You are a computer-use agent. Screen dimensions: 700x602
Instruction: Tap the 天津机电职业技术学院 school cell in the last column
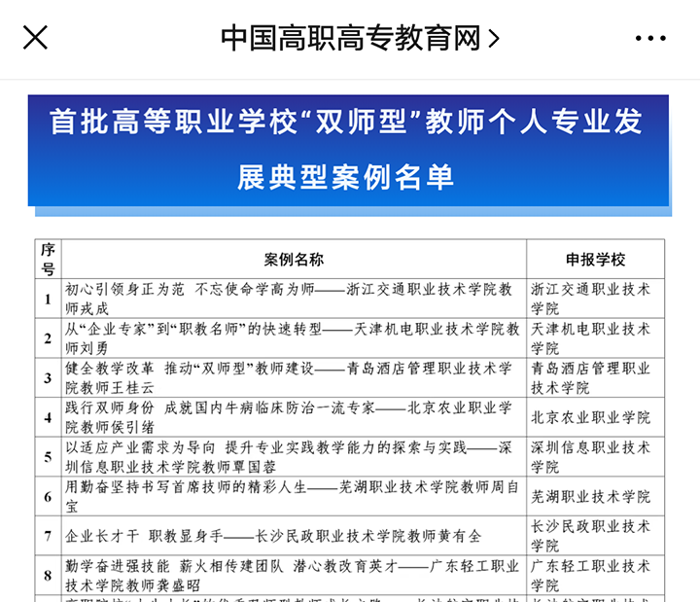595,337
